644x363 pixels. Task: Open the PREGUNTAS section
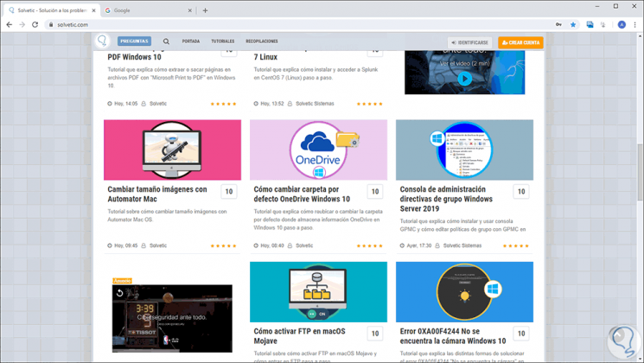pos(134,41)
